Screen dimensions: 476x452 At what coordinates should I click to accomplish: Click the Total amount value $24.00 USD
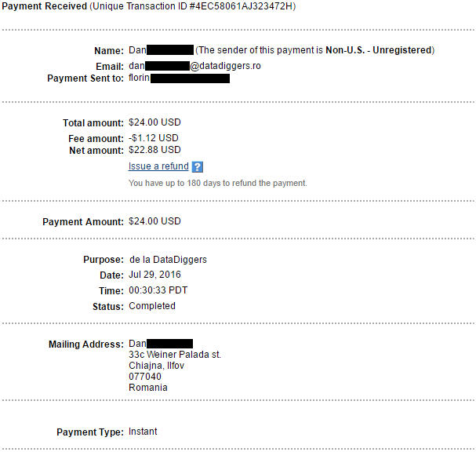click(x=154, y=123)
